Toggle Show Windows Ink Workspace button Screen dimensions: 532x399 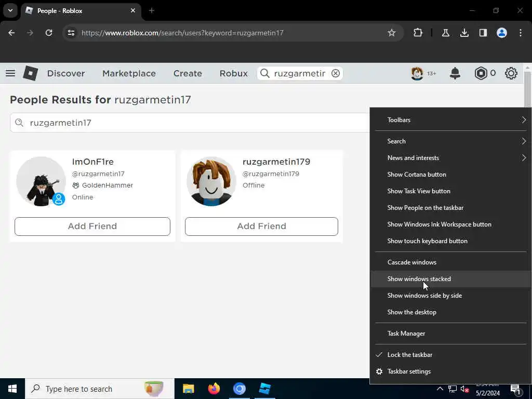(451, 224)
